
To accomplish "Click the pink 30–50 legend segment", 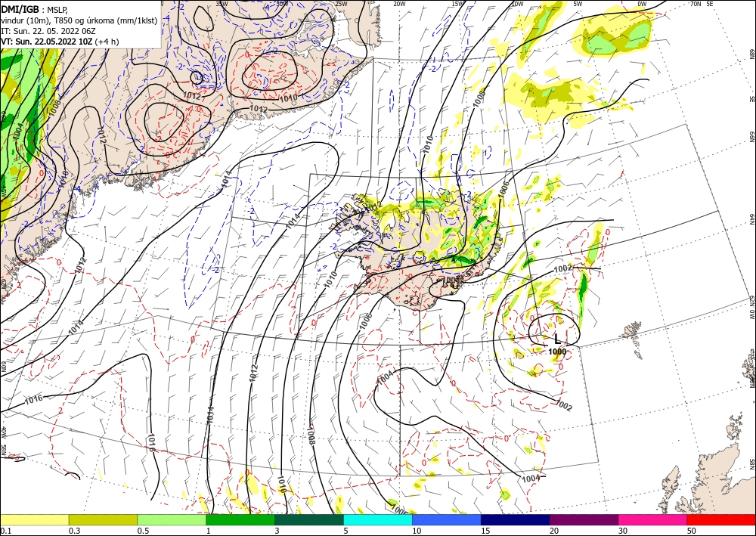I will [x=653, y=519].
